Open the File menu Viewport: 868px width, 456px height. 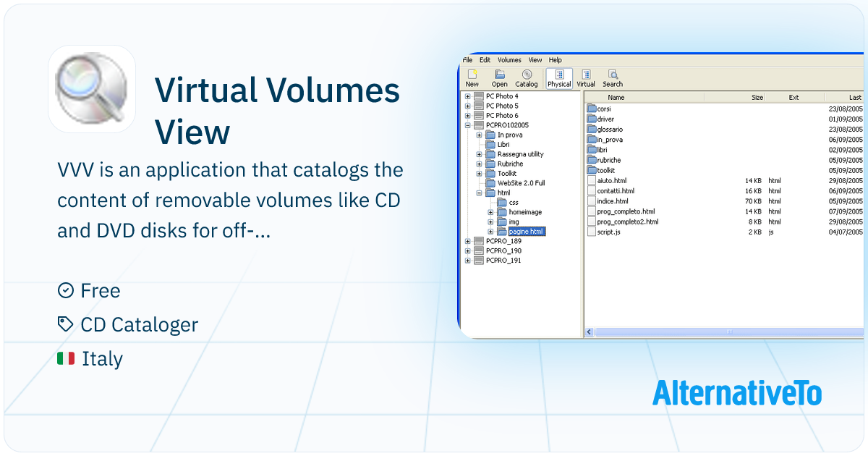467,60
